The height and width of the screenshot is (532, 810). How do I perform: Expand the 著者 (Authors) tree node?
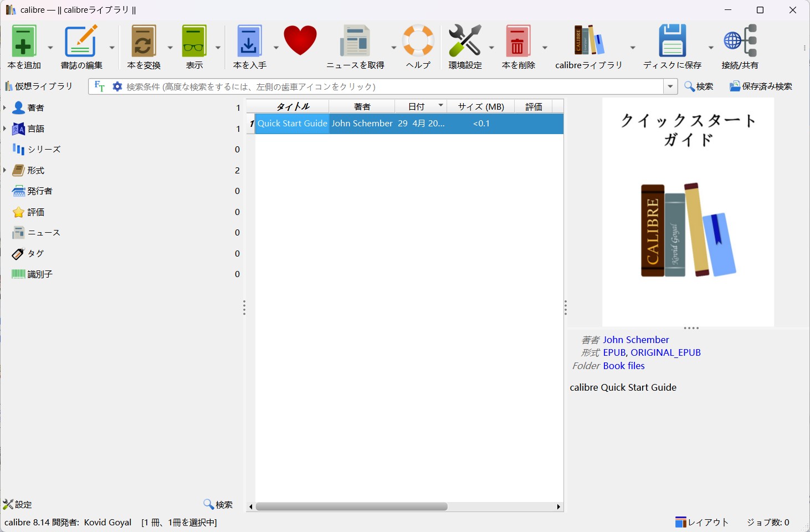(5, 108)
